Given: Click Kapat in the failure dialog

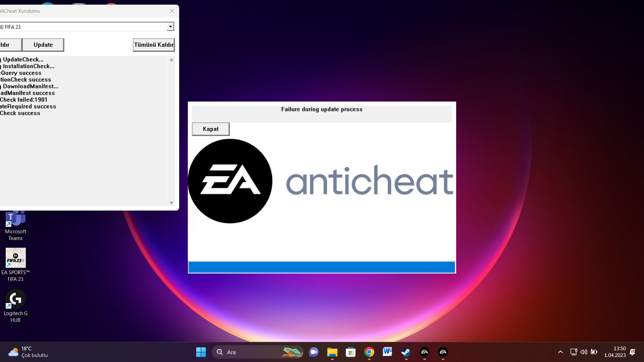Looking at the screenshot, I should tap(211, 129).
